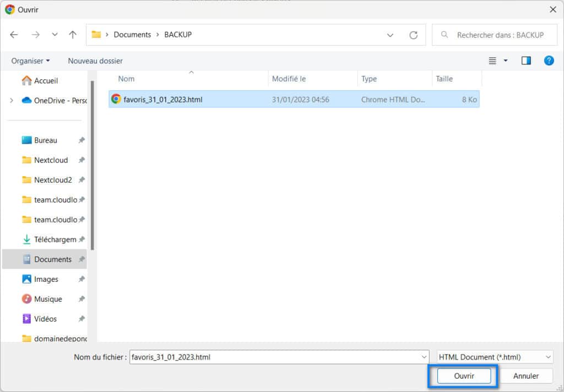Open recent locations chevron beside forward arrow

click(x=55, y=35)
